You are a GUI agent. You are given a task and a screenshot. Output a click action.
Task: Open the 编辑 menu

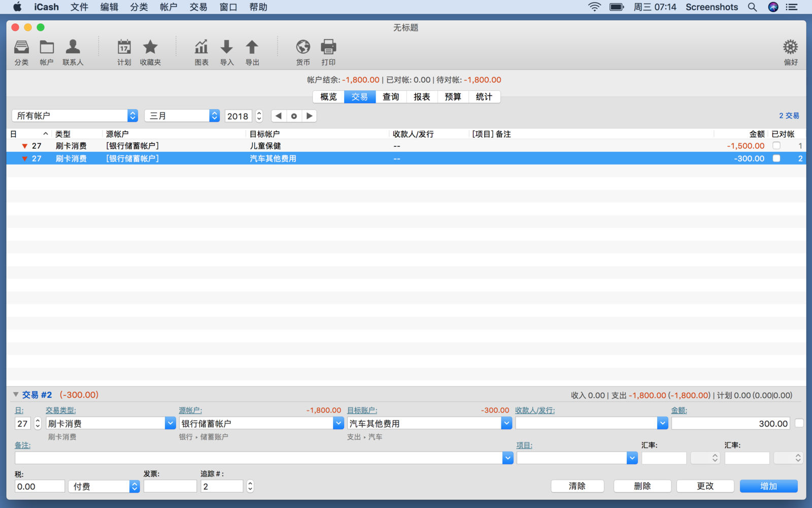click(109, 7)
